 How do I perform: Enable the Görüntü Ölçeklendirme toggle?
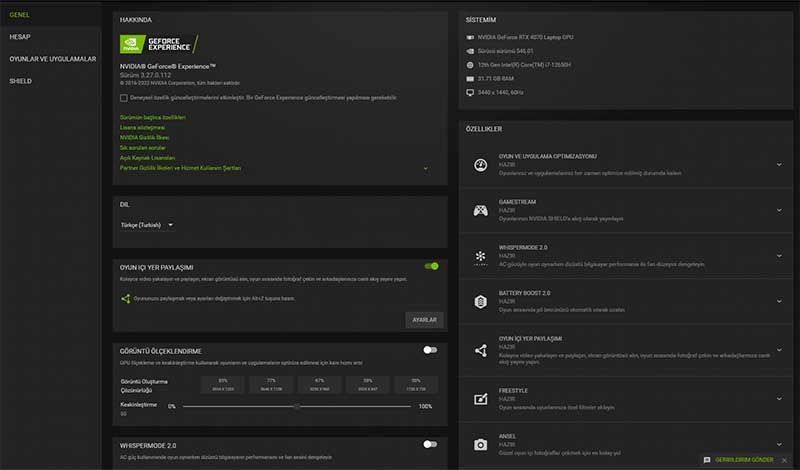430,350
